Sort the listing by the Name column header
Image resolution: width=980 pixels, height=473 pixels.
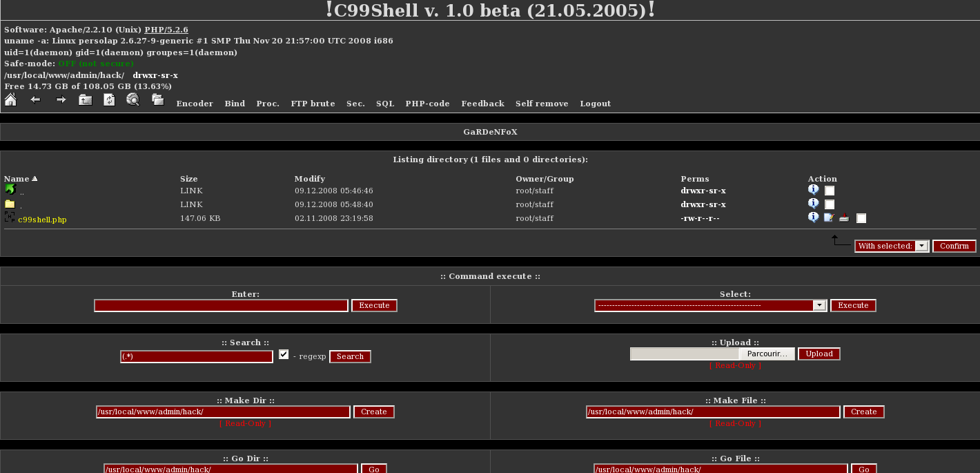point(17,179)
